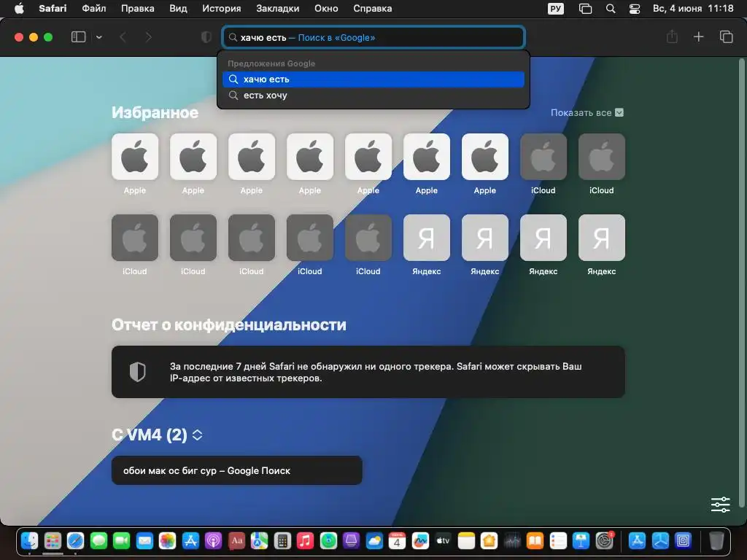747x560 pixels.
Task: Open Dictionary from the Dock
Action: tap(236, 541)
